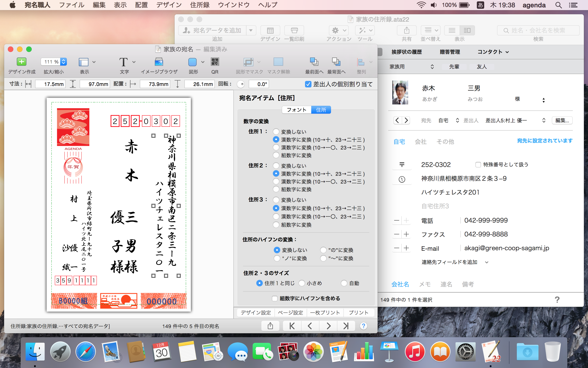Click the 整列 align icon
Viewport: 588px width, 368px height.
click(361, 62)
